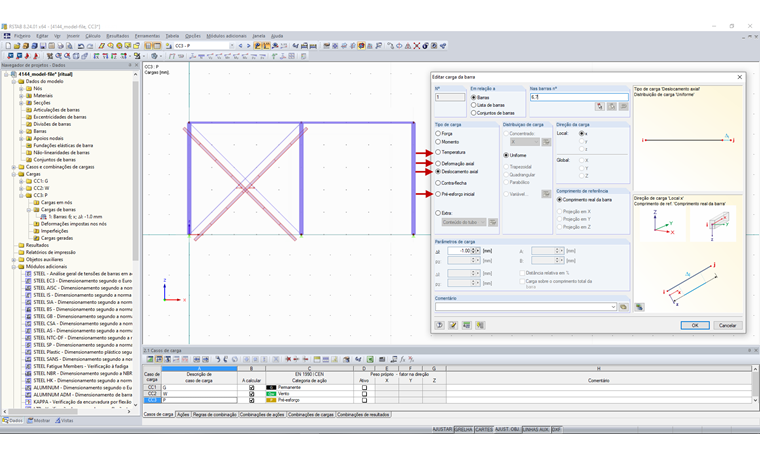The width and height of the screenshot is (760, 456).
Task: Click the red X delete icon in main toolbar
Action: [416, 46]
